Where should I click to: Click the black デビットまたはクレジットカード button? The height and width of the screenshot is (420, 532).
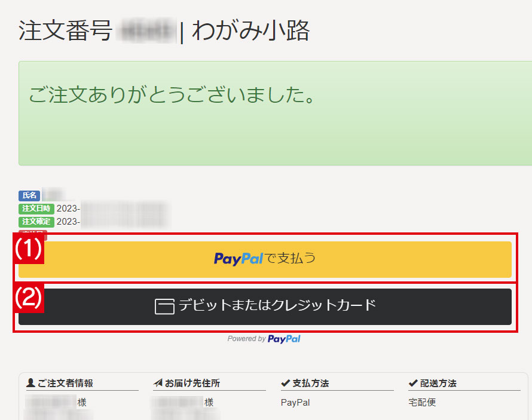tap(265, 306)
